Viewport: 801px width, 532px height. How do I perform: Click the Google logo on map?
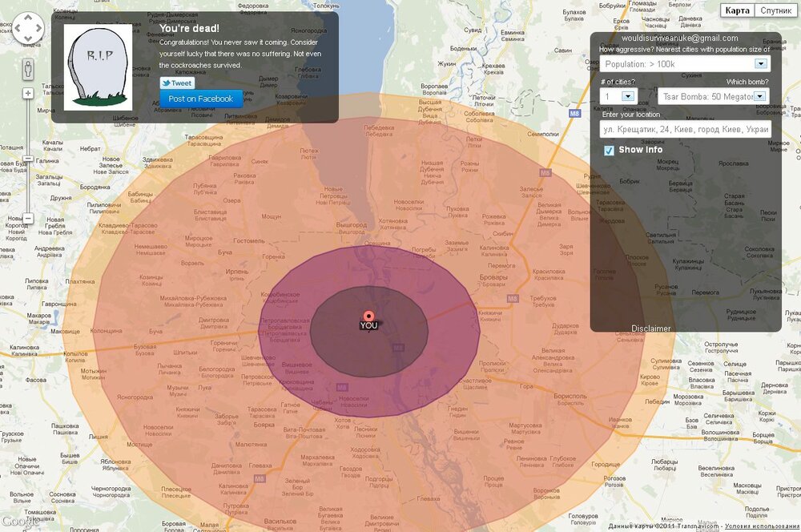click(x=21, y=522)
